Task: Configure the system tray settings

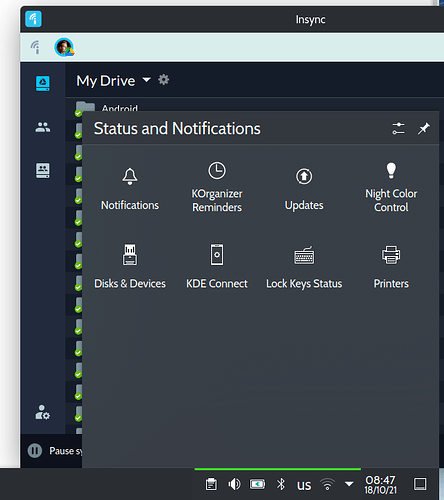Action: point(398,128)
